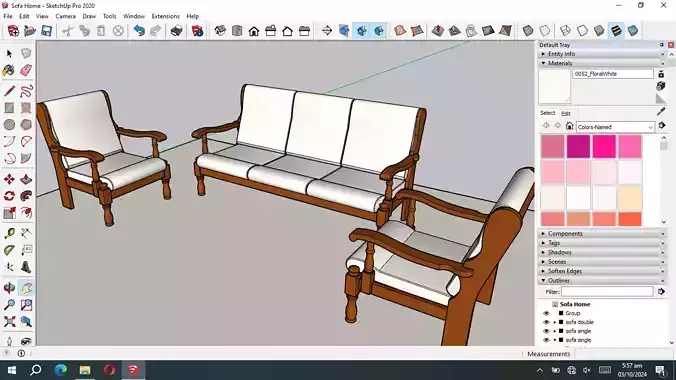Expand the sofa double tree node
Viewport: 676px width, 380px height.
[x=555, y=323]
